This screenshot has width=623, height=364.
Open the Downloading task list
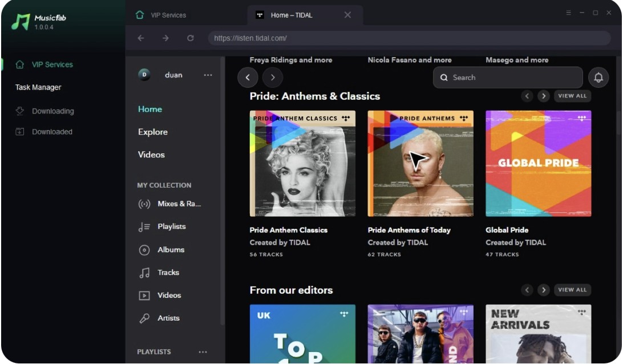tap(53, 111)
